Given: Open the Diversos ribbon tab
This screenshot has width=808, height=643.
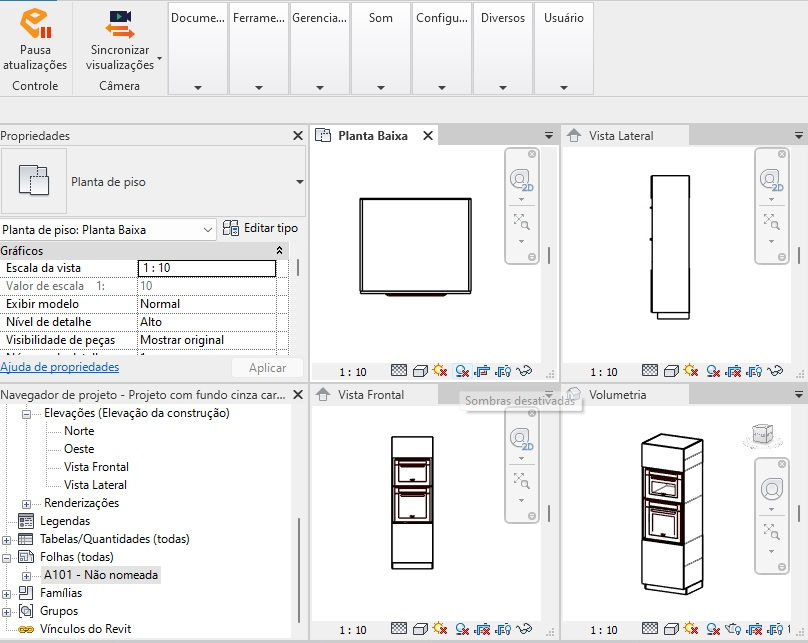Looking at the screenshot, I should 502,17.
